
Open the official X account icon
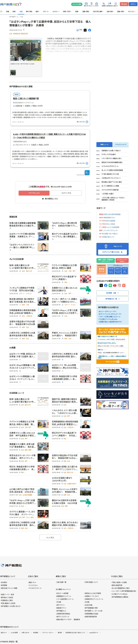(101, 285)
